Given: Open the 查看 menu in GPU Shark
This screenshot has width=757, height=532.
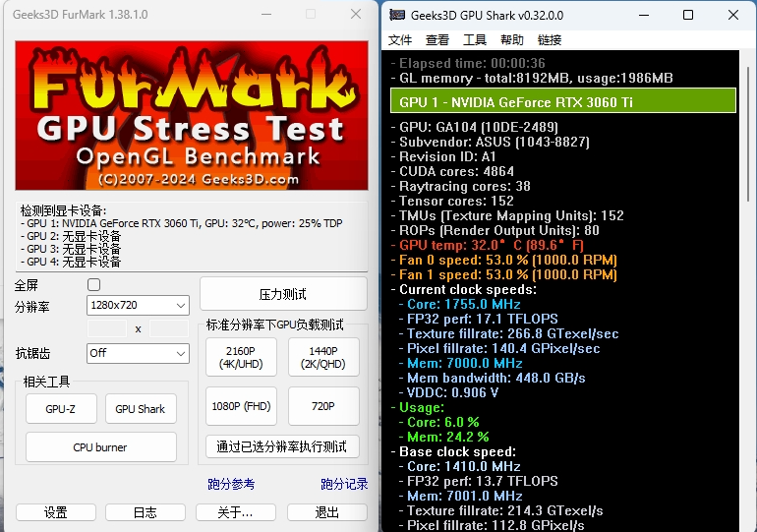Looking at the screenshot, I should click(x=437, y=40).
